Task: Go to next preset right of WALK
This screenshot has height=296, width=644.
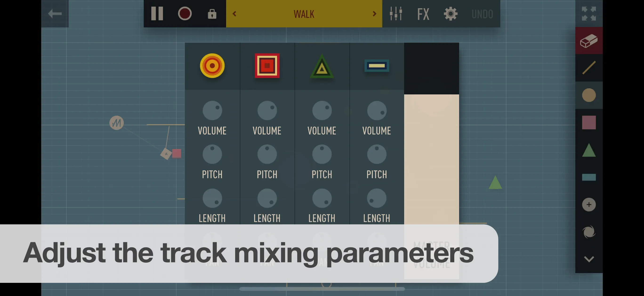Action: tap(374, 14)
